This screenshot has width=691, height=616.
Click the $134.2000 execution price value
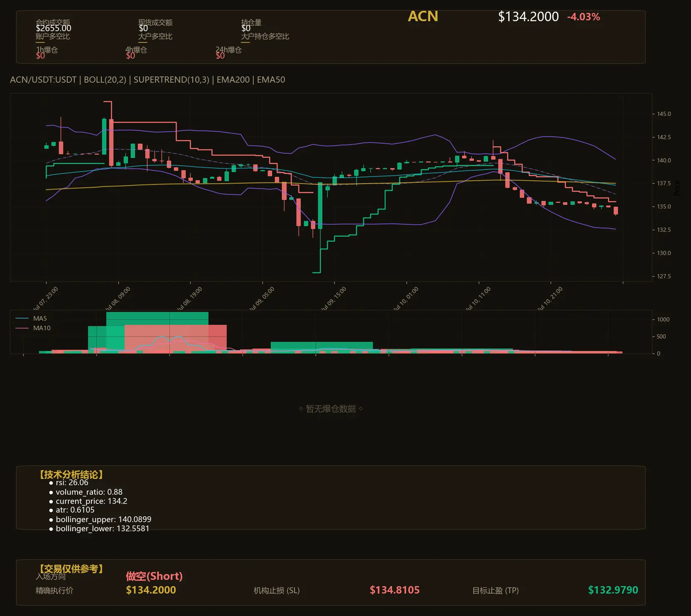coord(151,590)
